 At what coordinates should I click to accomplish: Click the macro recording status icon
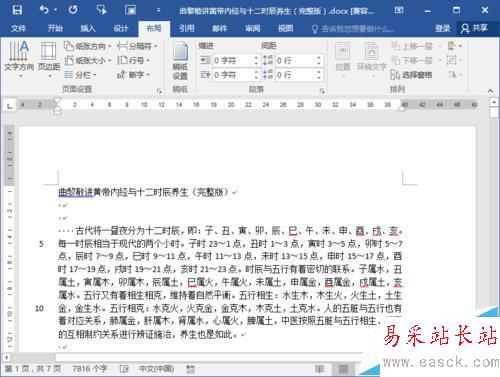190,369
